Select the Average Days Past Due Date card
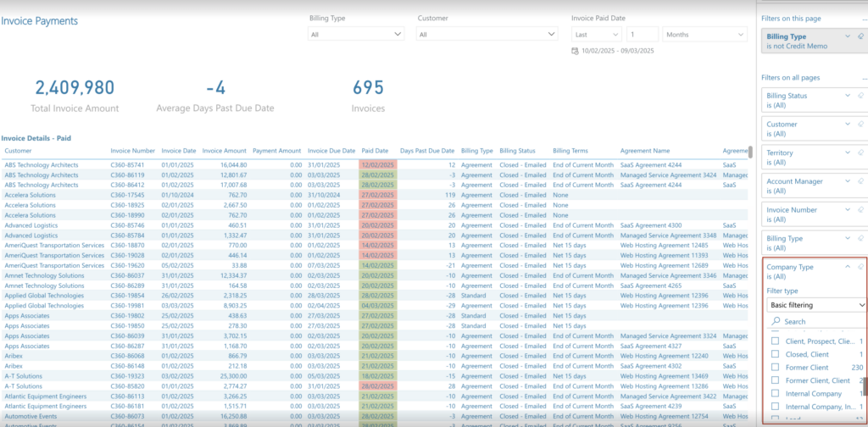Screen dimensions: 868x427 (x=215, y=95)
